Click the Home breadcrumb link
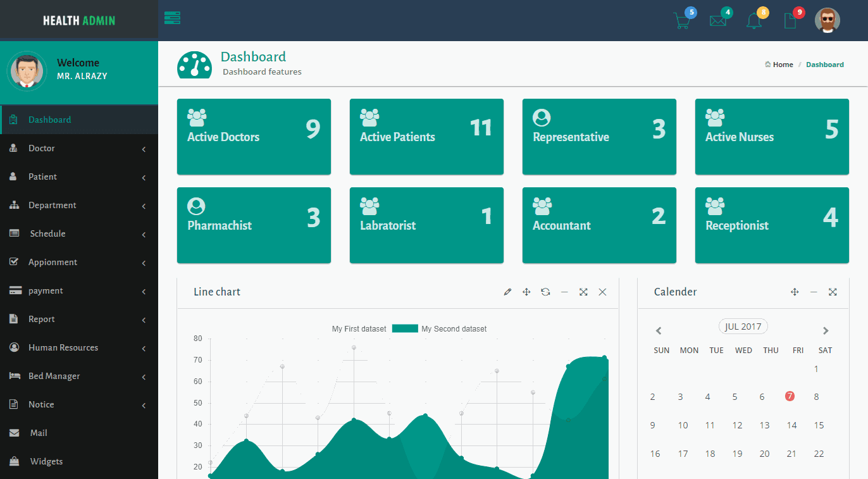This screenshot has width=868, height=479. (x=783, y=65)
